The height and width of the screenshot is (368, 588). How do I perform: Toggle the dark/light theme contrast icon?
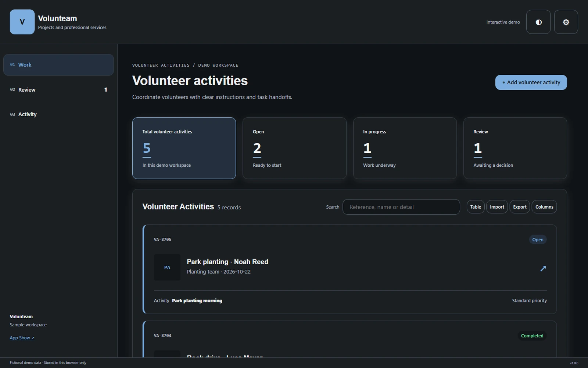click(538, 22)
